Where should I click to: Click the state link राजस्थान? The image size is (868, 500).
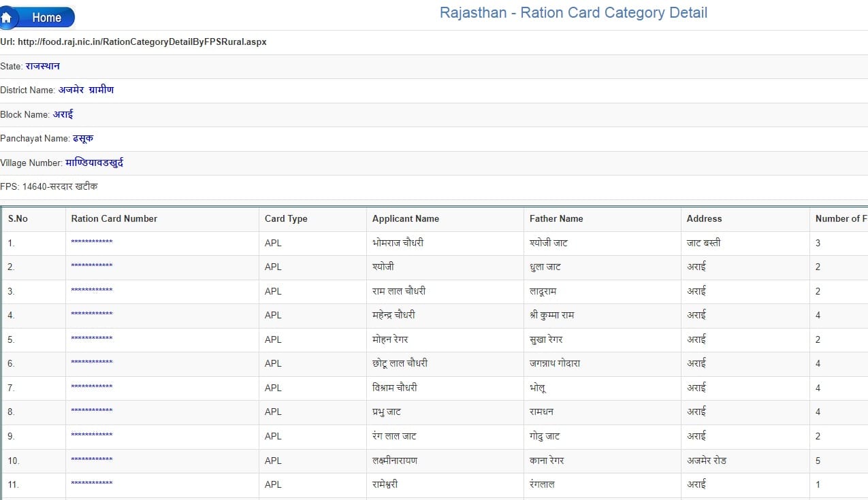click(44, 66)
